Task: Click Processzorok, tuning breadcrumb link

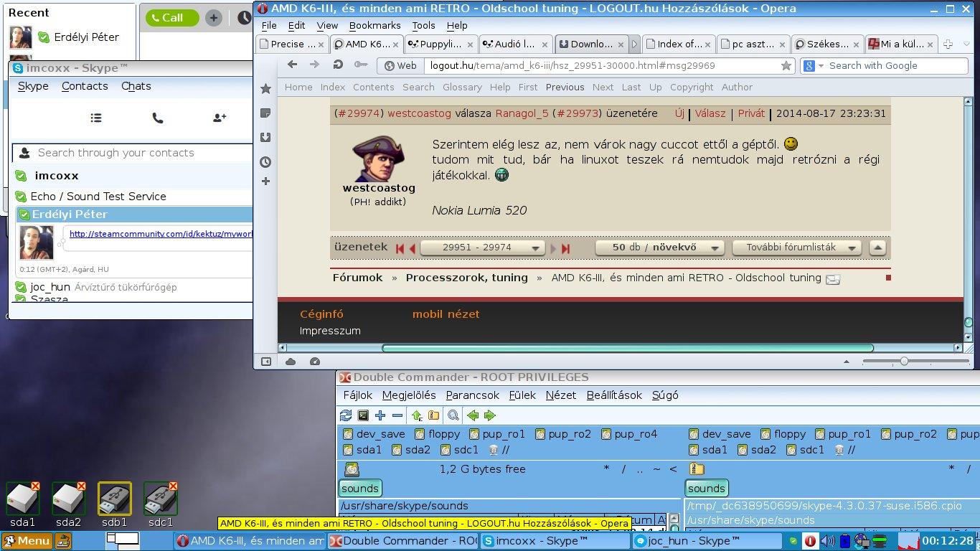Action: click(x=466, y=278)
